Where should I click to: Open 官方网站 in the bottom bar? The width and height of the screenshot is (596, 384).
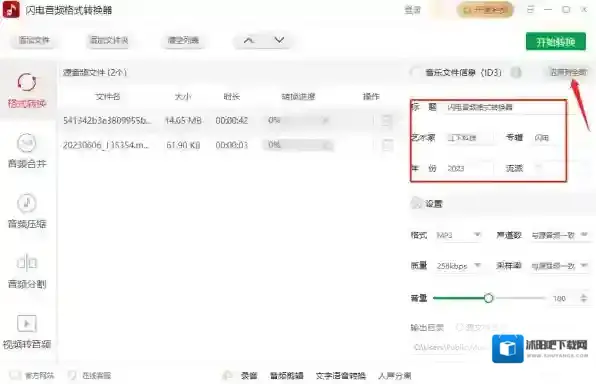coord(32,375)
